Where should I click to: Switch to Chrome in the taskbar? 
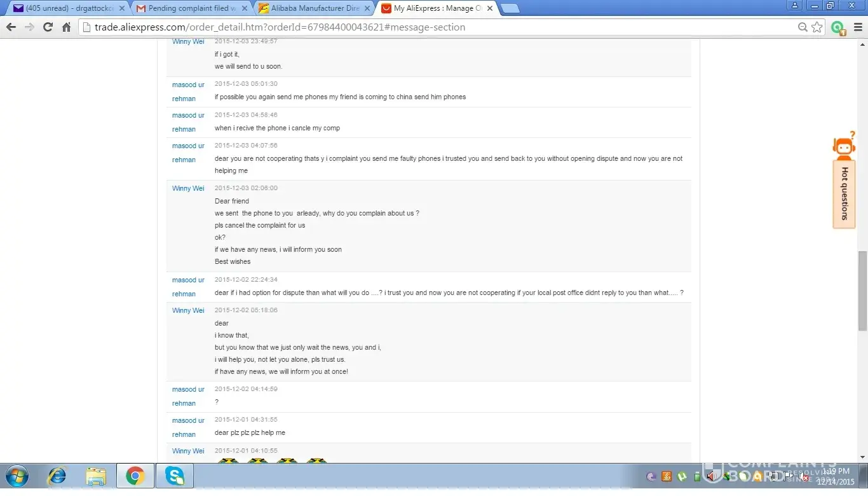(x=135, y=476)
